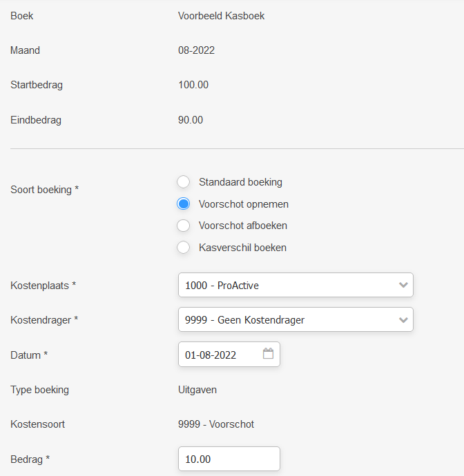
Task: Click the '9999 - Voorschot' Kostensoort value
Action: [216, 424]
